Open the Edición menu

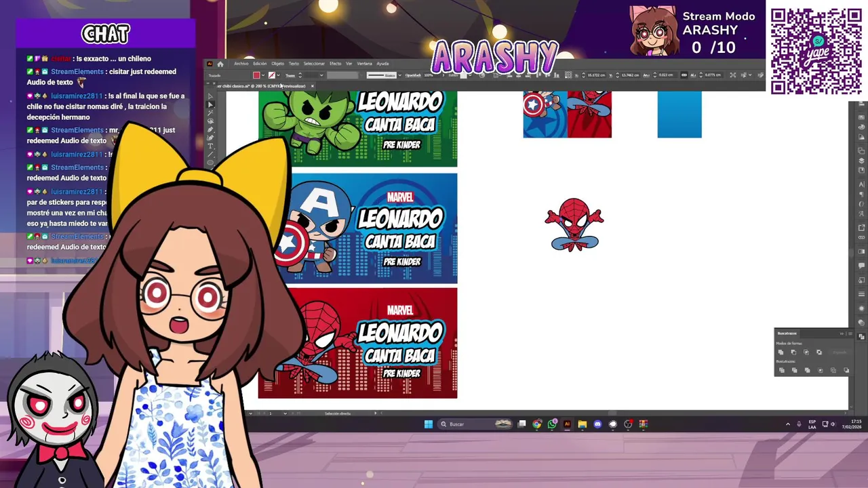[x=260, y=64]
